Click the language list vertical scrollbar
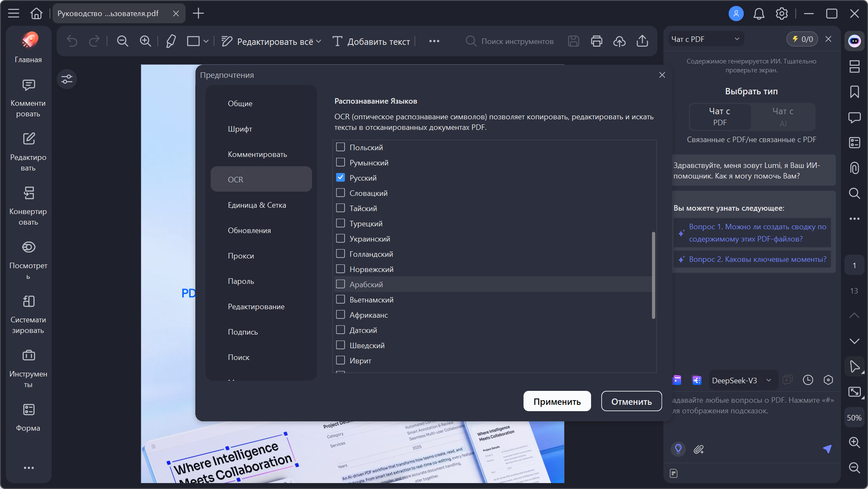The height and width of the screenshot is (489, 868). 653,275
